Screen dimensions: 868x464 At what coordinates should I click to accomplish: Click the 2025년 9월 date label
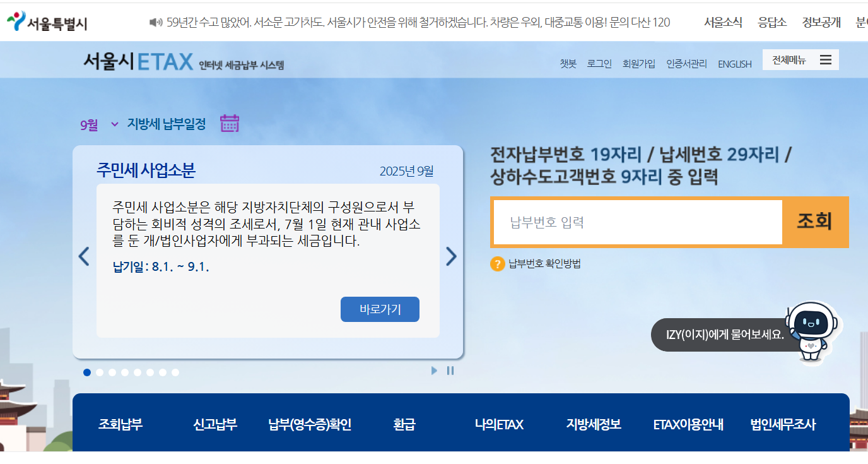(406, 172)
